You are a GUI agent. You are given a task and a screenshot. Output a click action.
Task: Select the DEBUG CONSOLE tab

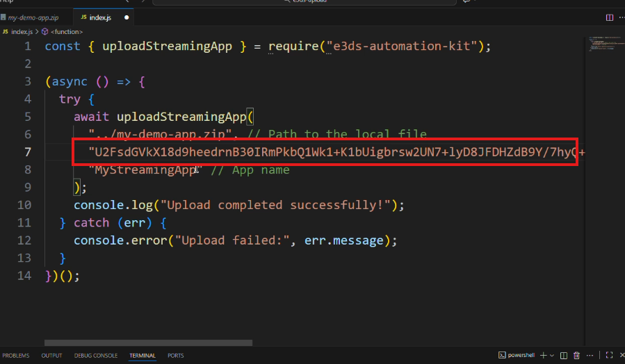pyautogui.click(x=96, y=356)
